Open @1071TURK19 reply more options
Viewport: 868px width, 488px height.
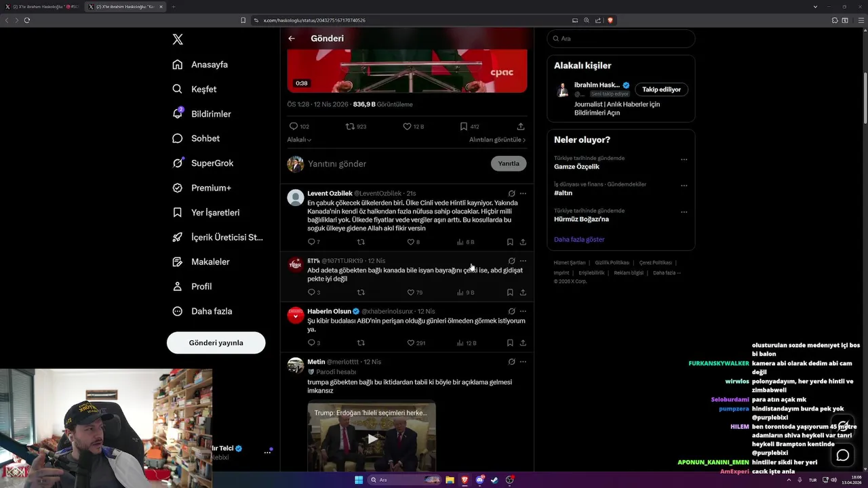coord(523,261)
